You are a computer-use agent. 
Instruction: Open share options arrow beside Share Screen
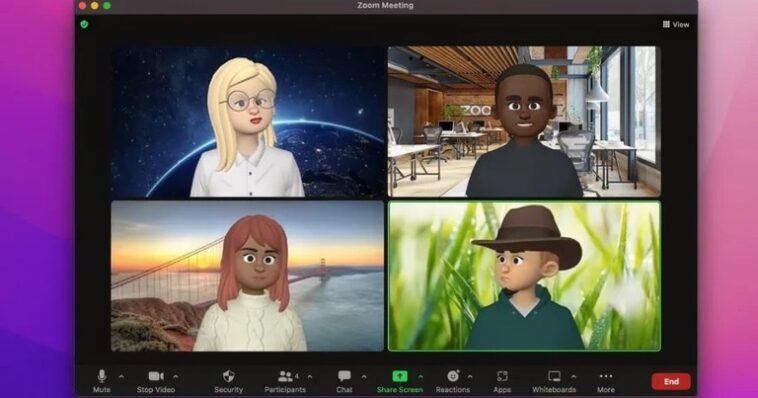(421, 376)
